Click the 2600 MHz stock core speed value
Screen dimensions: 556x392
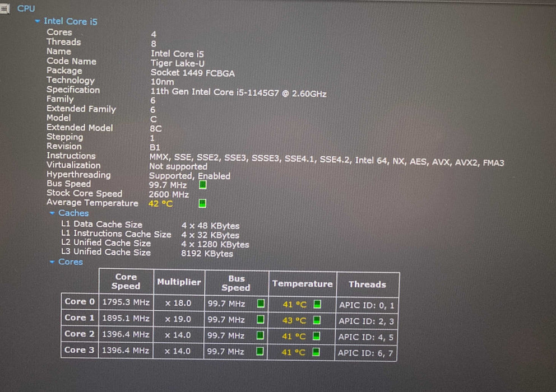point(169,194)
